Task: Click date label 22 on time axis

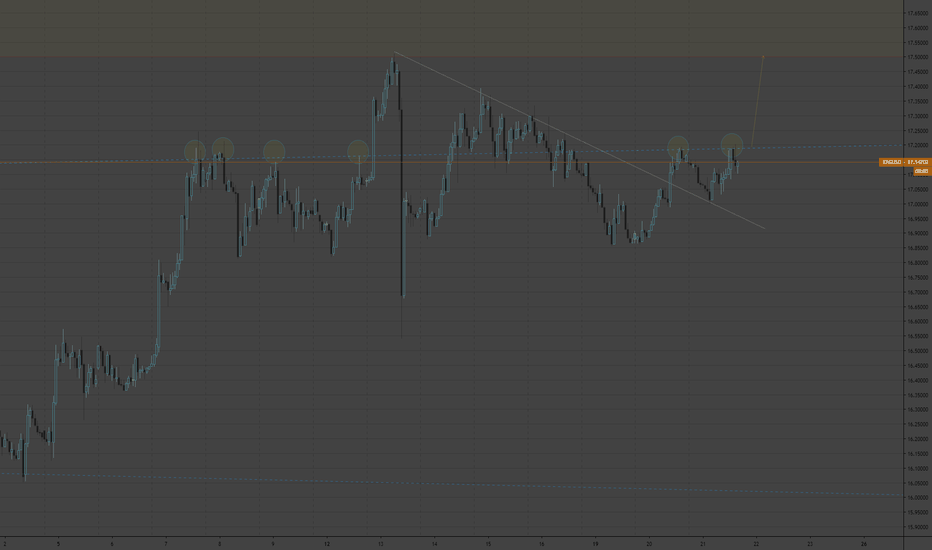Action: 757,543
